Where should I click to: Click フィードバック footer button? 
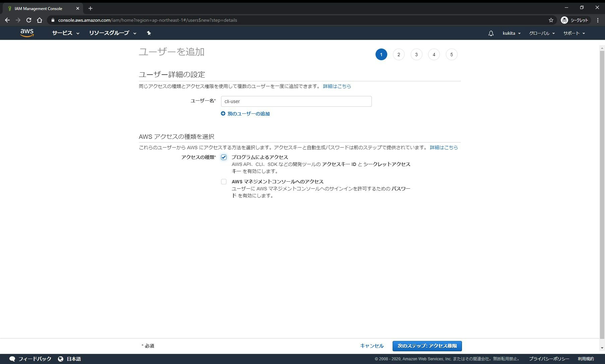point(30,359)
